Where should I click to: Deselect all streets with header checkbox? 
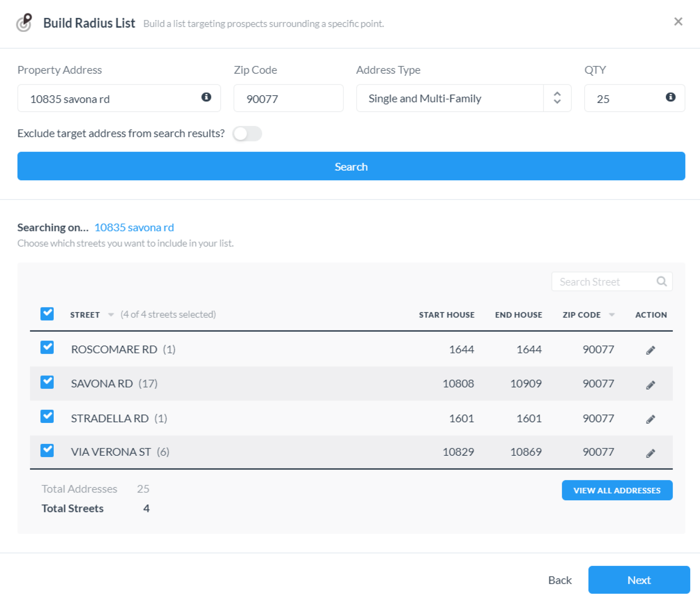tap(47, 313)
